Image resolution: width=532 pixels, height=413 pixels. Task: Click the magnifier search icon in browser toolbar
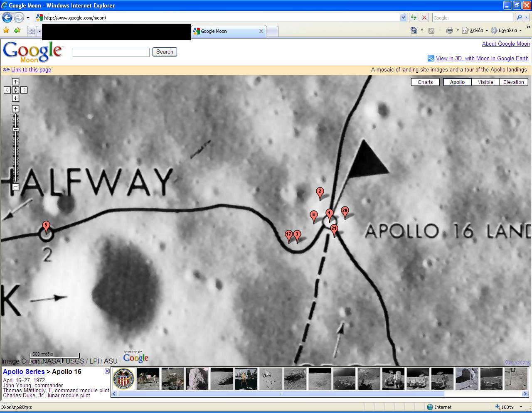[519, 17]
